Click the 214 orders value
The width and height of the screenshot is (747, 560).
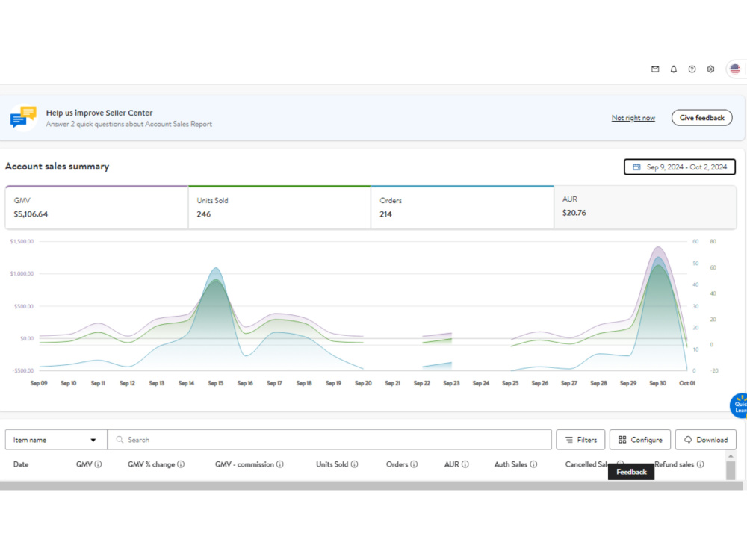(x=386, y=214)
